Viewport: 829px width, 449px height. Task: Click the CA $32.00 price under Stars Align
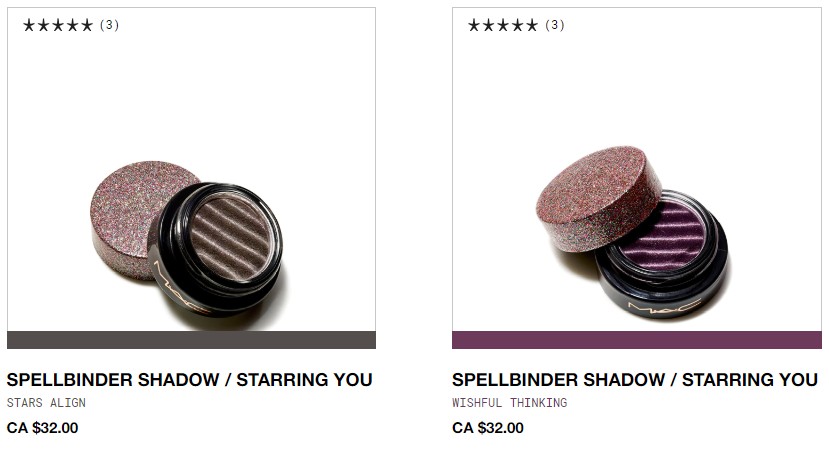(x=42, y=428)
